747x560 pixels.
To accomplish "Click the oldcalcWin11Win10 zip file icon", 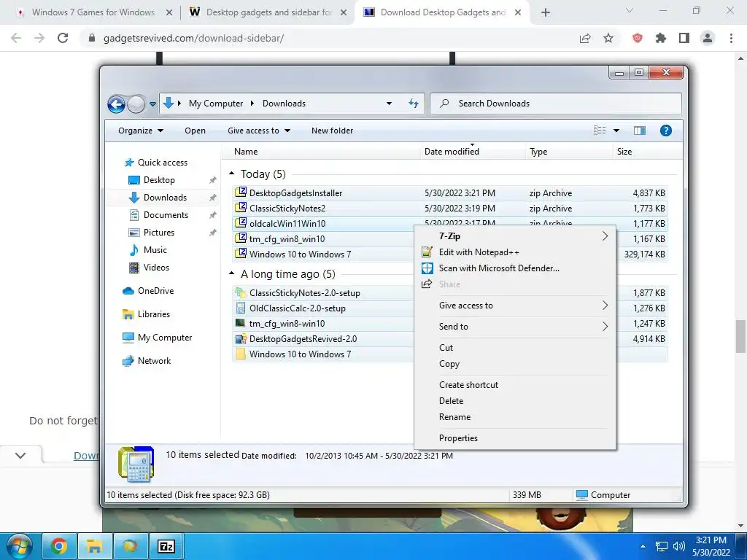I will (x=241, y=223).
